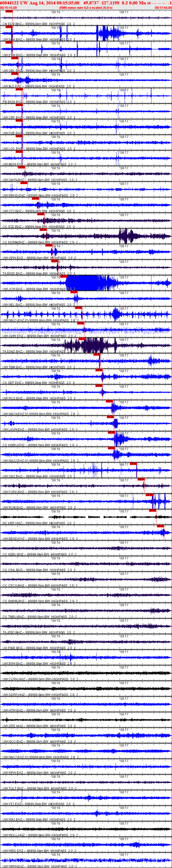Click the red pick marker on UW TBM trace
The width and height of the screenshot is (172, 868).
(x=97, y=354)
